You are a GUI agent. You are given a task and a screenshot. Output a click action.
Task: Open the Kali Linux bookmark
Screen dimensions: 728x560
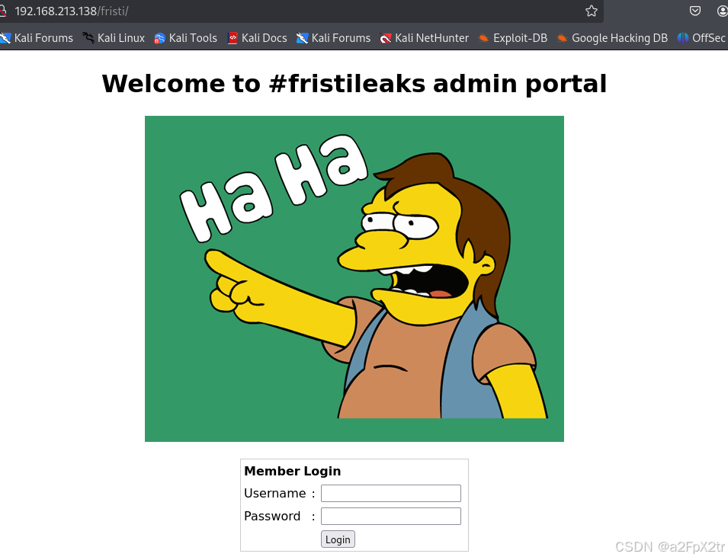[x=114, y=38]
